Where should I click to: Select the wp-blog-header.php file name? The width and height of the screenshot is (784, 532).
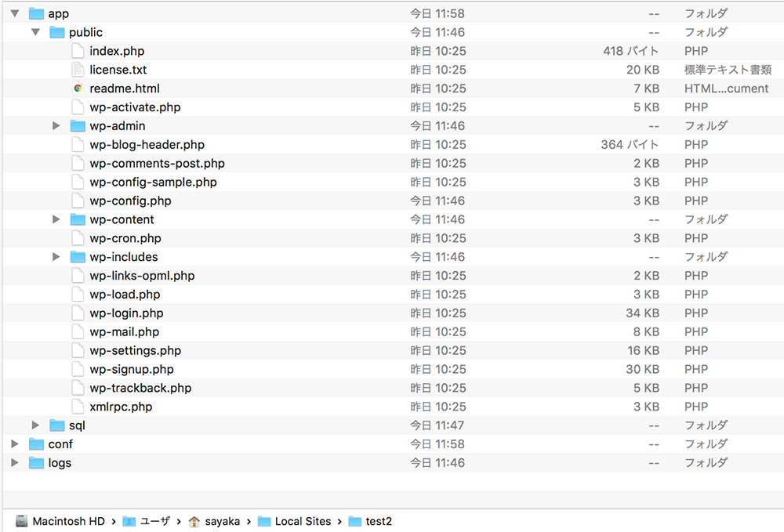147,144
